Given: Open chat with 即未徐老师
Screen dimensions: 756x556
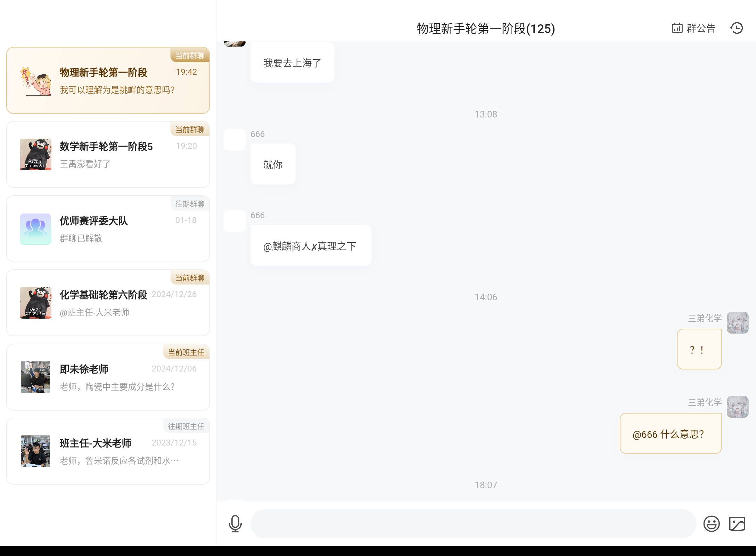Looking at the screenshot, I should tap(108, 377).
